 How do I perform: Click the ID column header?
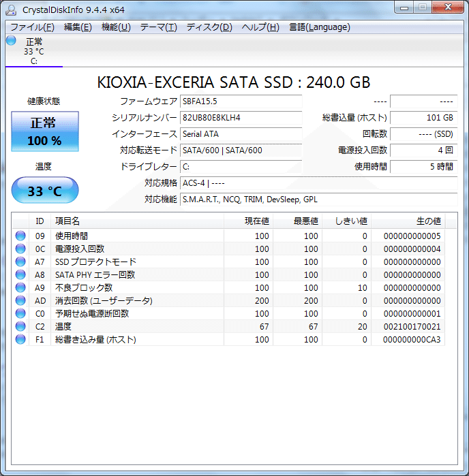[x=40, y=221]
